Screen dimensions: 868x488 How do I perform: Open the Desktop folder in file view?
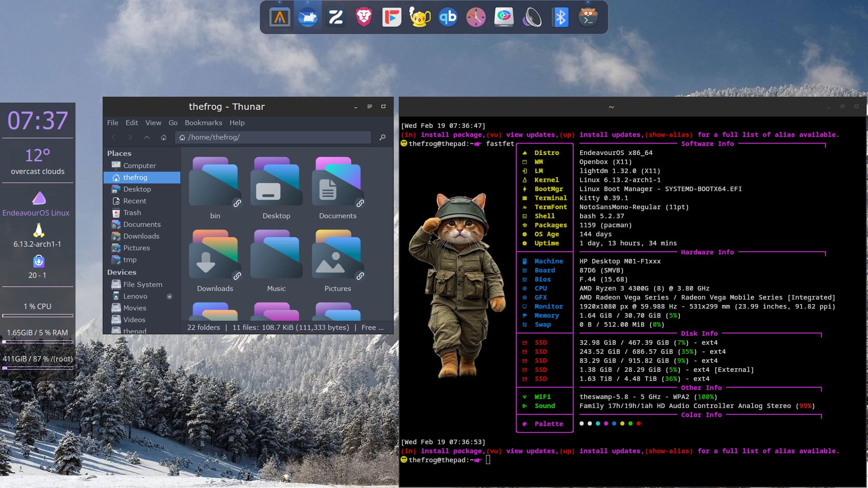click(x=276, y=181)
